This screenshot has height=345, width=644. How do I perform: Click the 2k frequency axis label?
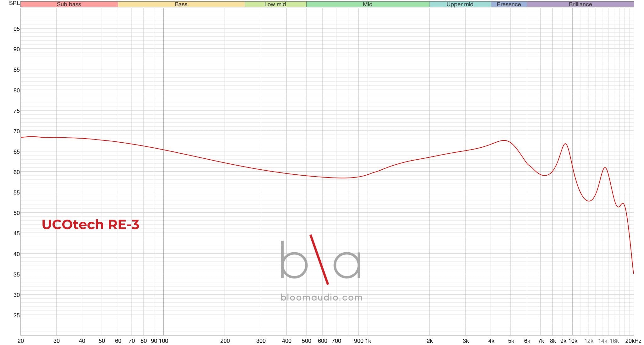pos(430,341)
